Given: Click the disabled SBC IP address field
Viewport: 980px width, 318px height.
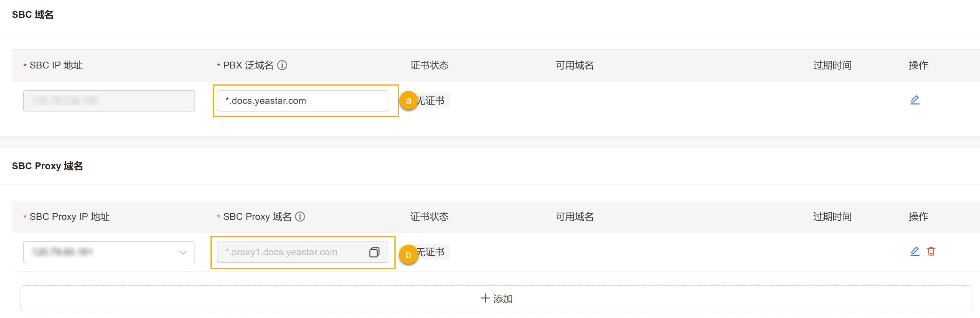Looking at the screenshot, I should tap(109, 100).
